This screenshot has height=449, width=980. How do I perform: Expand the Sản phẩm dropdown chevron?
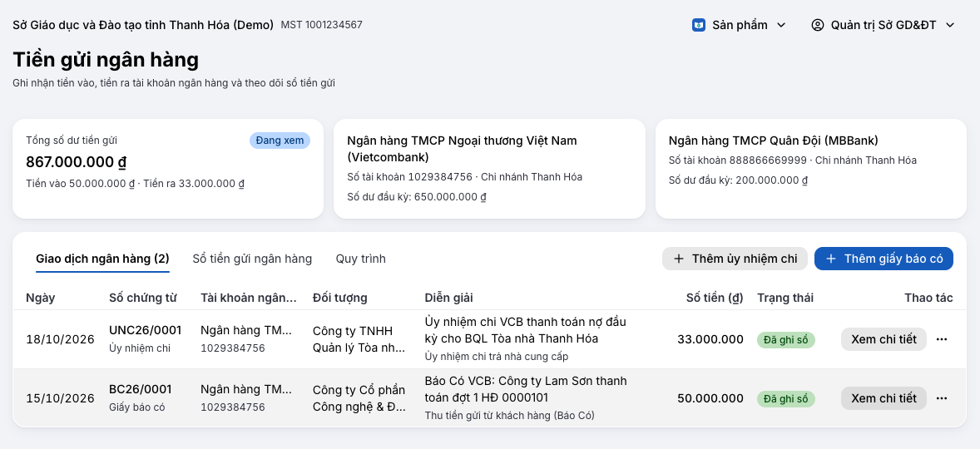pyautogui.click(x=780, y=25)
